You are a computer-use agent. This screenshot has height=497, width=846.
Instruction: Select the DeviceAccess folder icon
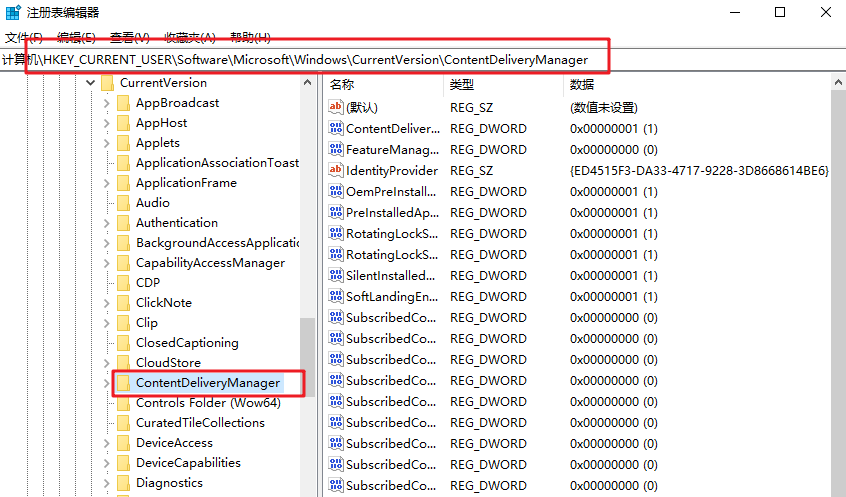pyautogui.click(x=124, y=442)
